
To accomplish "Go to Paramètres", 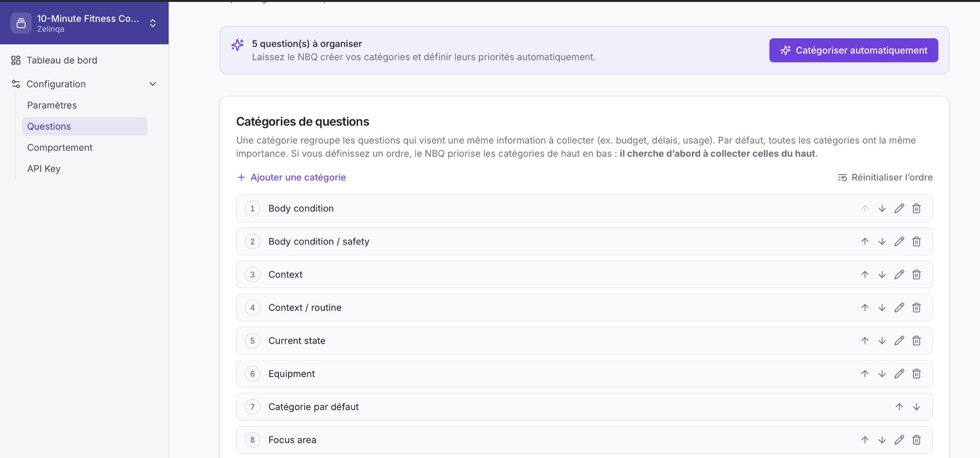I will pos(52,105).
